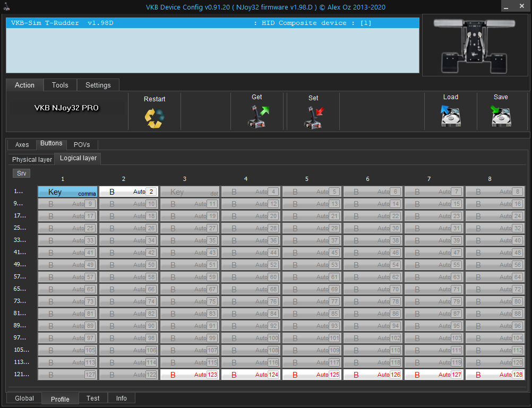The height and width of the screenshot is (408, 532).
Task: Click the Save disk icon
Action: pos(501,116)
